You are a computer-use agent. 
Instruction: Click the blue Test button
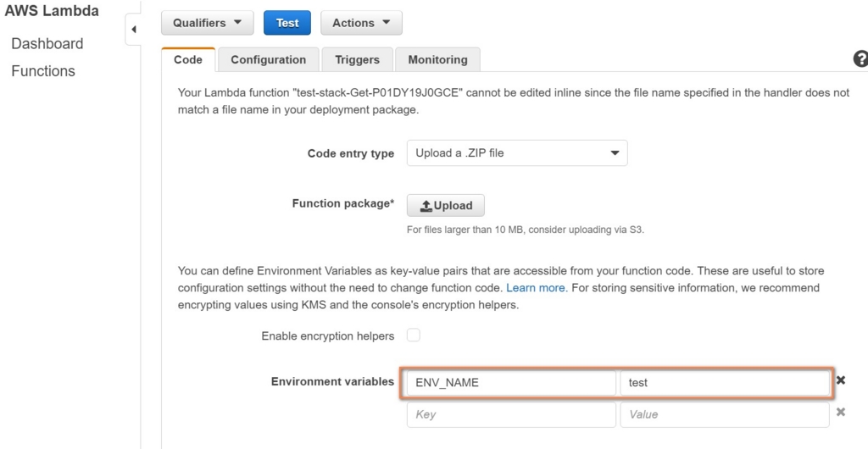point(287,23)
